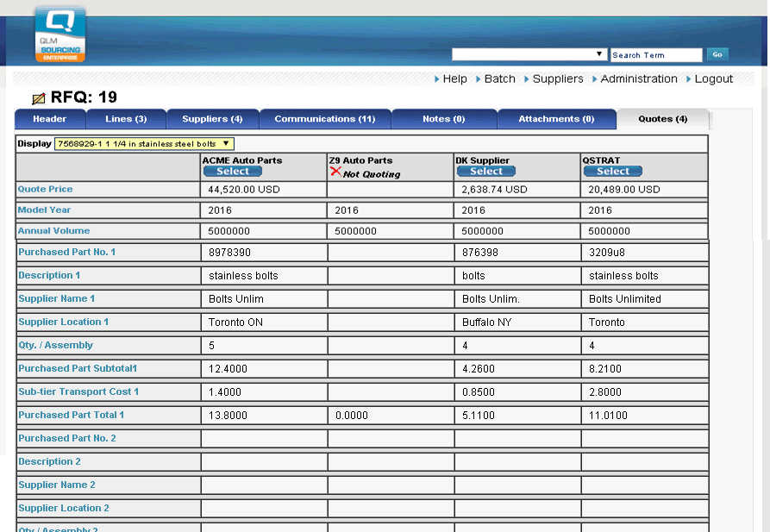Click the 11.0100 QSTRAT part total
Viewport: 770px width, 532px height.
click(x=608, y=416)
